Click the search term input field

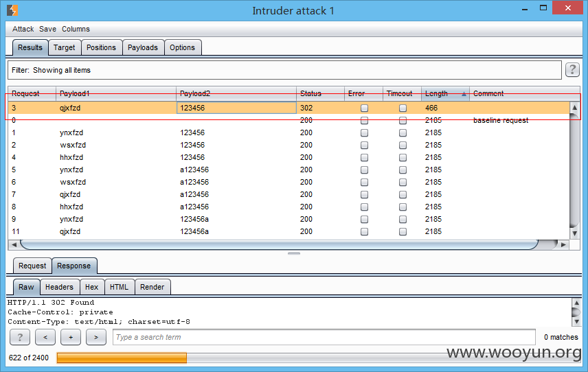click(x=324, y=337)
